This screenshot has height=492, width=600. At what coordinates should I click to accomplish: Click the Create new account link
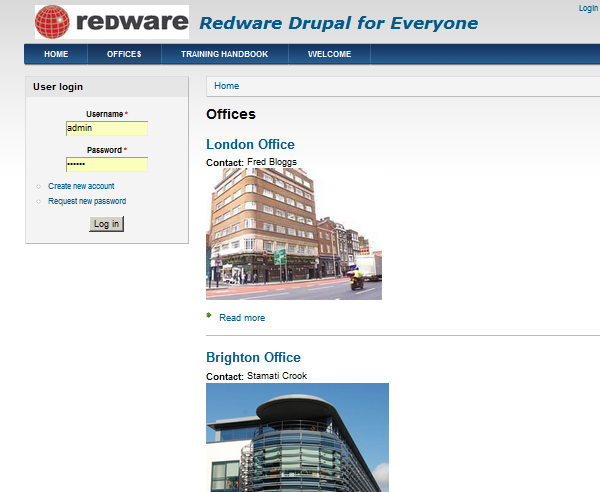81,186
